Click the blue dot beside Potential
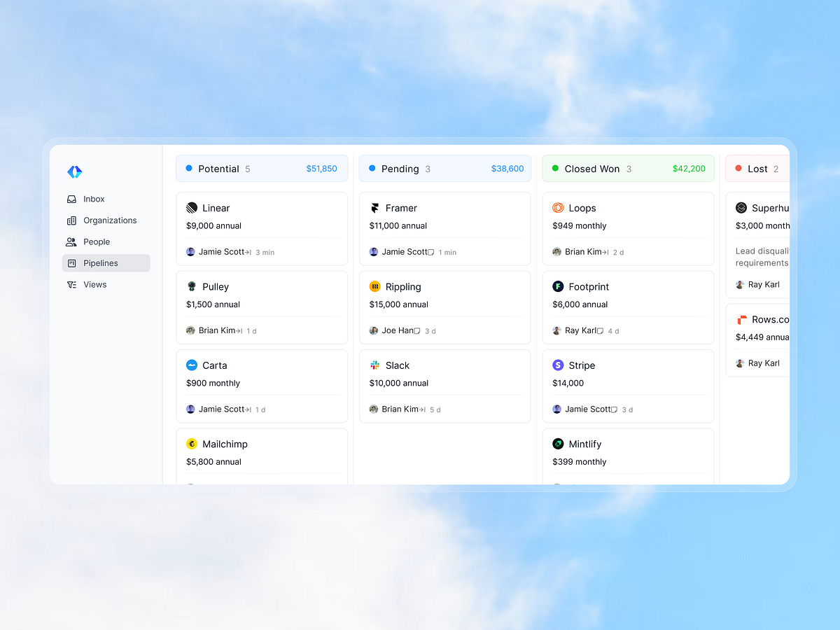 coord(189,169)
